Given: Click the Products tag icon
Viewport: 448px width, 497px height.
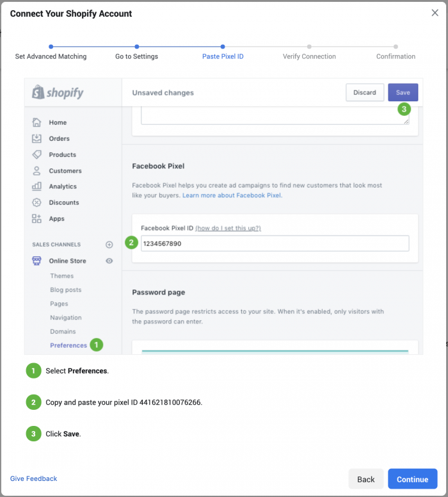Looking at the screenshot, I should coord(36,155).
